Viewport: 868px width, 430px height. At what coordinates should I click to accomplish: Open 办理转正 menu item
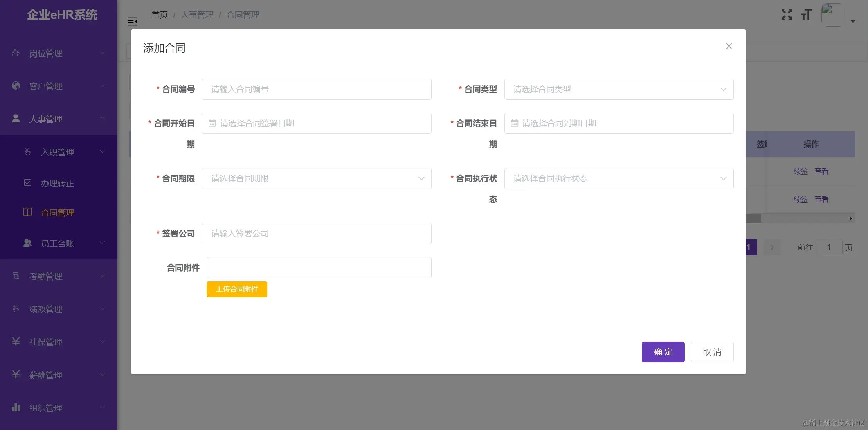click(58, 183)
